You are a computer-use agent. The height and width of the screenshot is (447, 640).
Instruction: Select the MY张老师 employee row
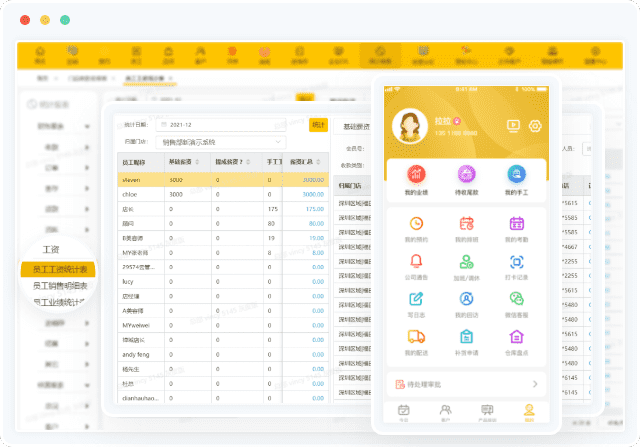(x=223, y=253)
